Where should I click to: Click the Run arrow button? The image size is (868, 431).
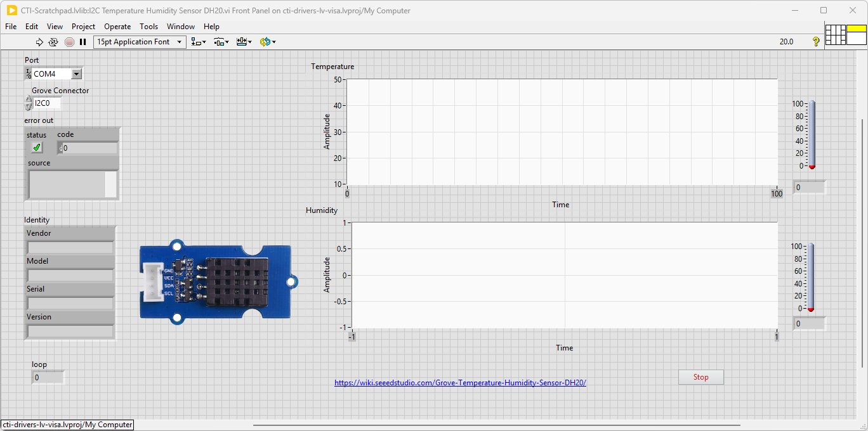click(x=39, y=42)
